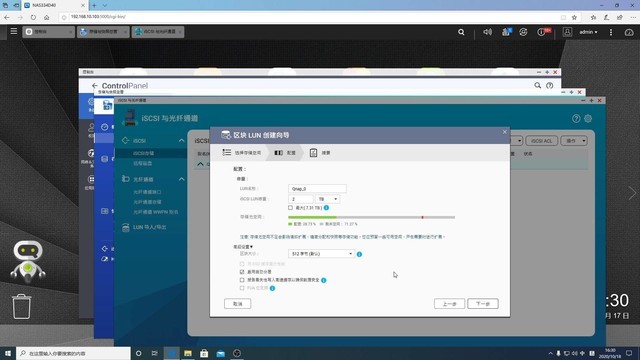Open the 512 bytes sector size dropdown

tap(321, 254)
